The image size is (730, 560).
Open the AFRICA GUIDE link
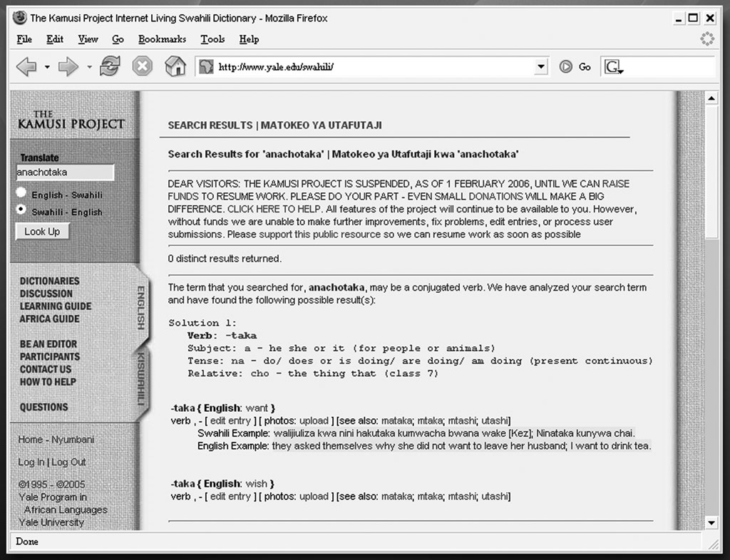[49, 318]
